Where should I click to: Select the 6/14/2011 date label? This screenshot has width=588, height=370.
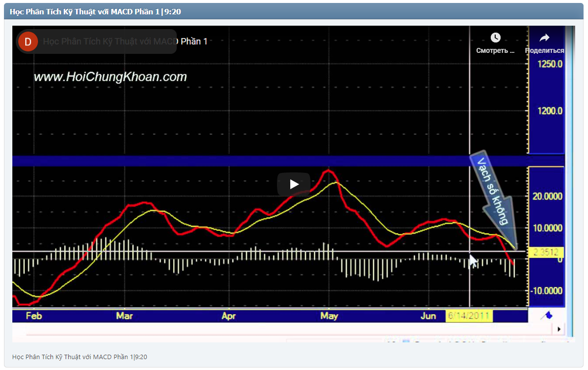(x=469, y=316)
